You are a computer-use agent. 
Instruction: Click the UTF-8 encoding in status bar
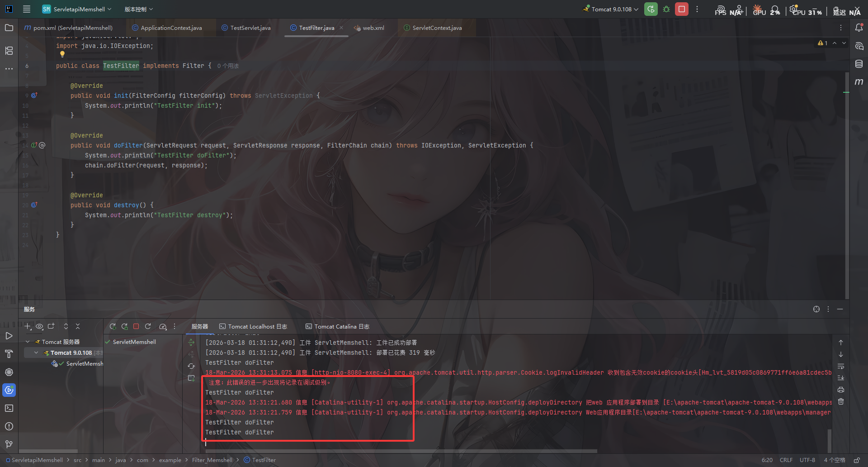(807, 460)
